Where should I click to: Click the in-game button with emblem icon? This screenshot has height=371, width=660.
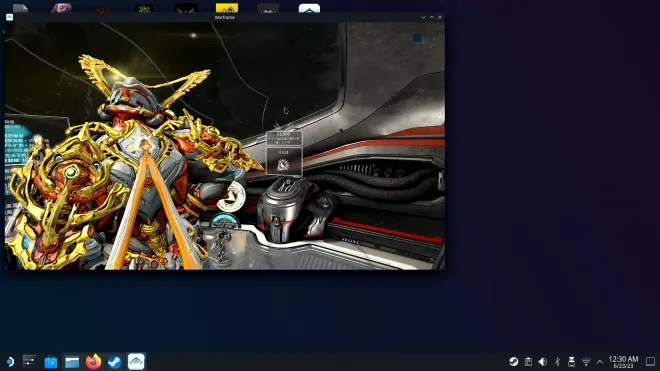click(x=284, y=161)
